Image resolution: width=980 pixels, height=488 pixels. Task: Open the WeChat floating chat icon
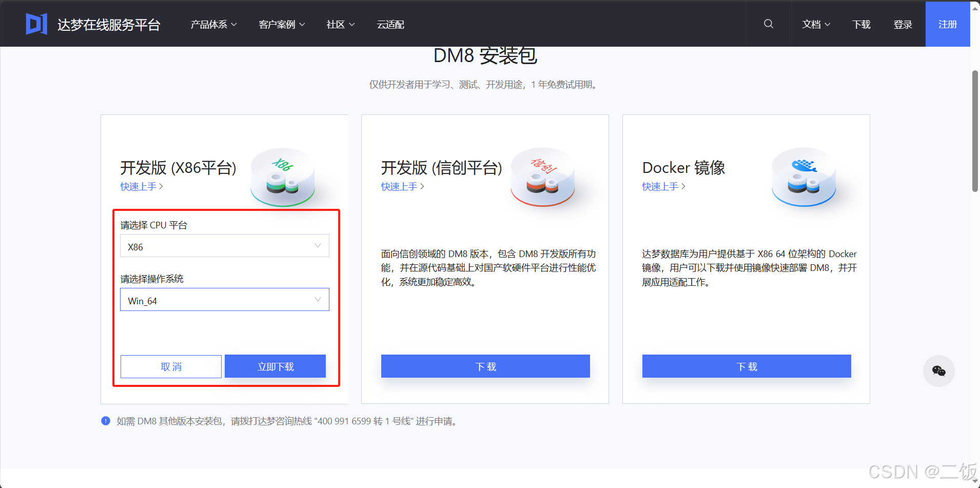pos(938,370)
